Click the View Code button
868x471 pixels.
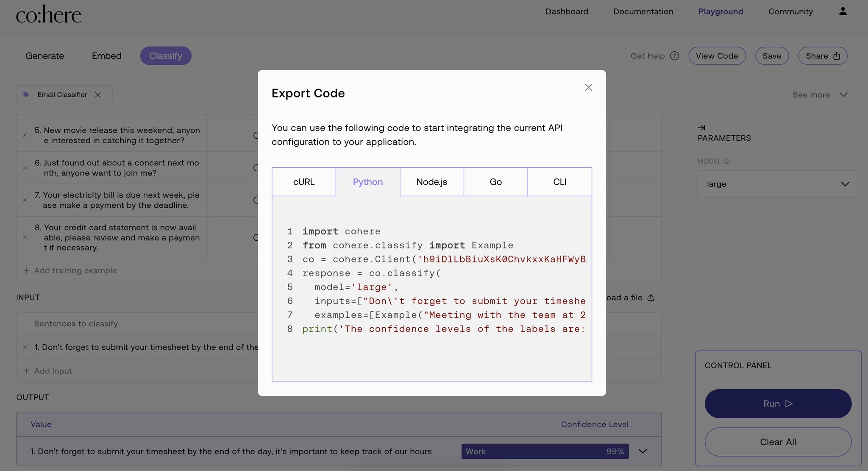(717, 56)
